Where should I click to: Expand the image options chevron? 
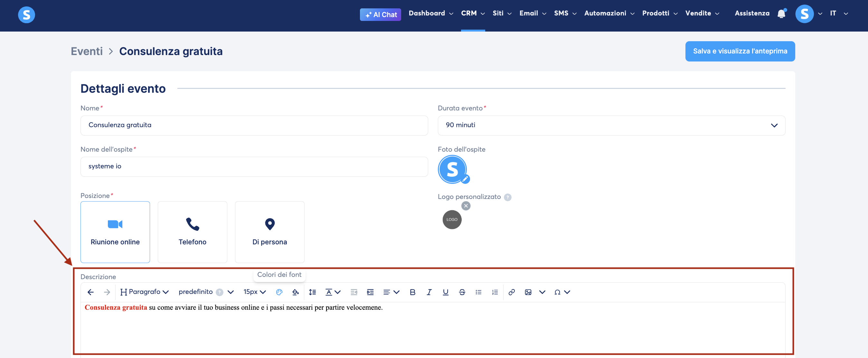[x=542, y=292]
